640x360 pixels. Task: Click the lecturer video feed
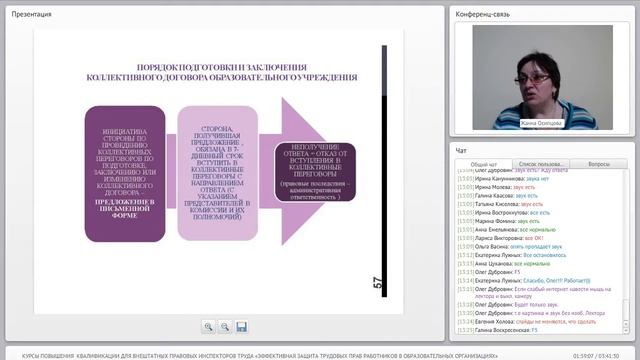point(542,77)
